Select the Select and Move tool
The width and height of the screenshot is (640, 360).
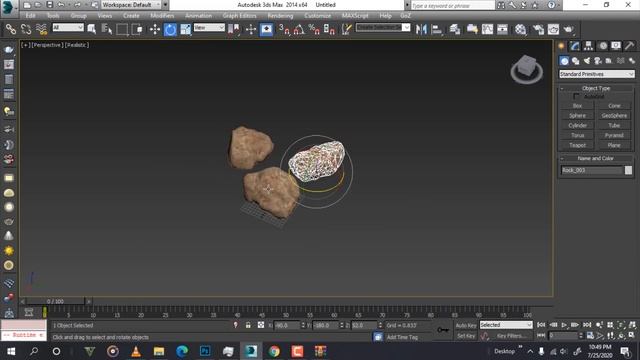click(155, 29)
